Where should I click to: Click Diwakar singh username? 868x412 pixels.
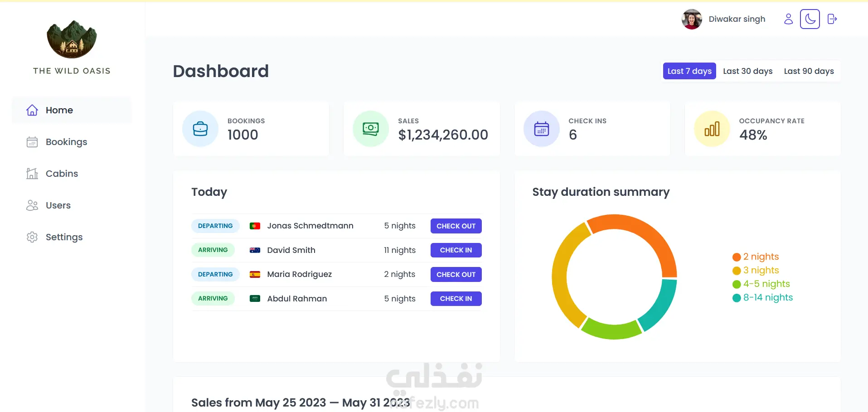(x=737, y=19)
